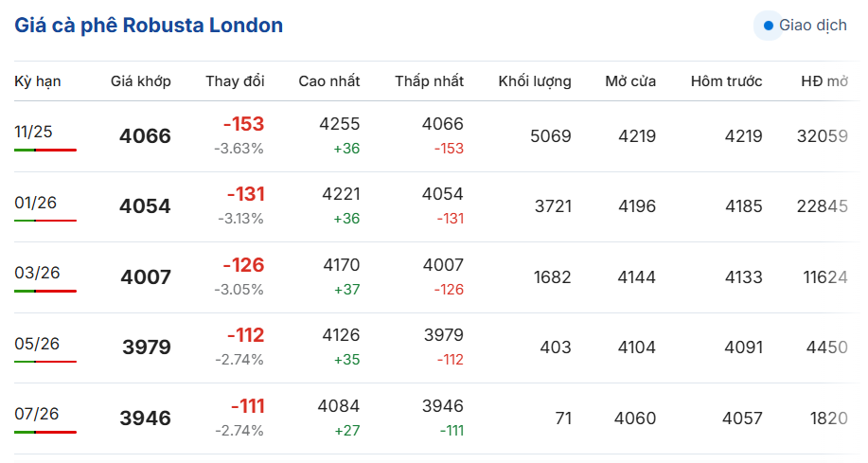Select the 07/26 contract term
868x463 pixels.
pyautogui.click(x=37, y=414)
